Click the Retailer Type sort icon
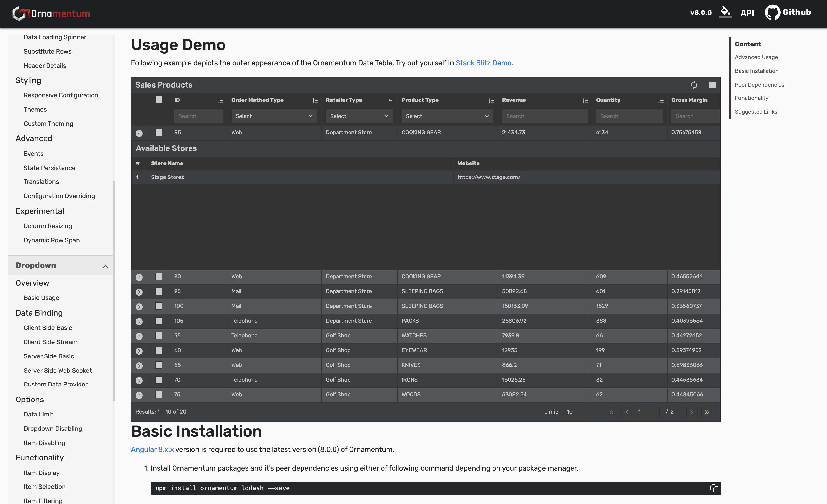Screen dimensions: 827x504 391,100
